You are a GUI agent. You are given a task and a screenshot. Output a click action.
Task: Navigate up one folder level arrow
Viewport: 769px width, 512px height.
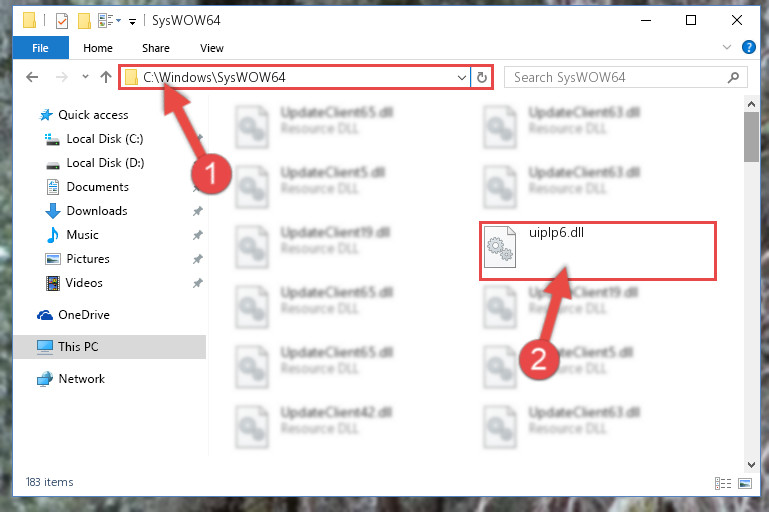click(106, 77)
